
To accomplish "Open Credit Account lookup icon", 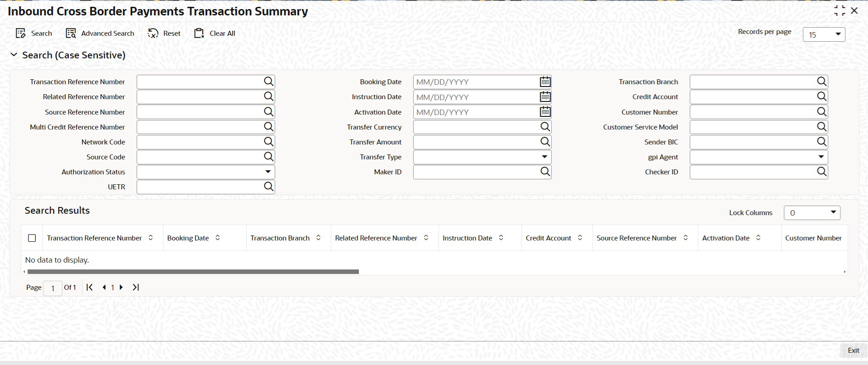I will coord(821,96).
